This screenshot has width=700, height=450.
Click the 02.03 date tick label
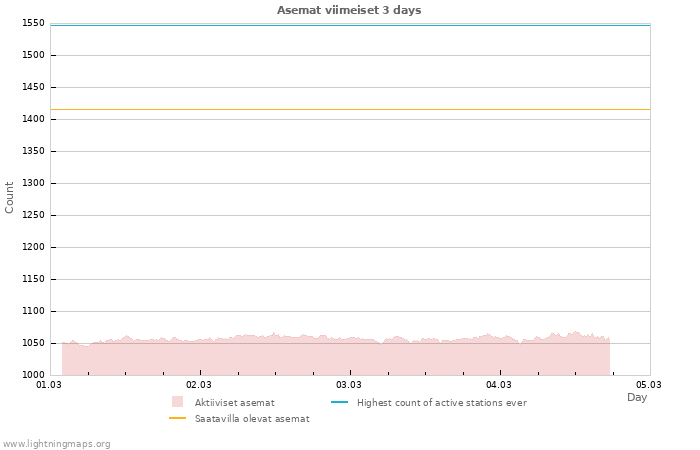[x=199, y=384]
